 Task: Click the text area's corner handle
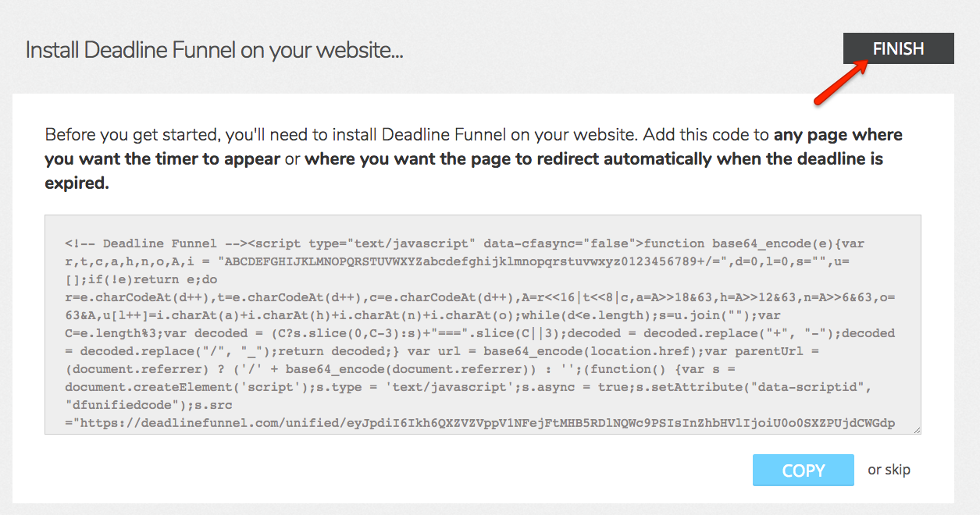click(916, 429)
